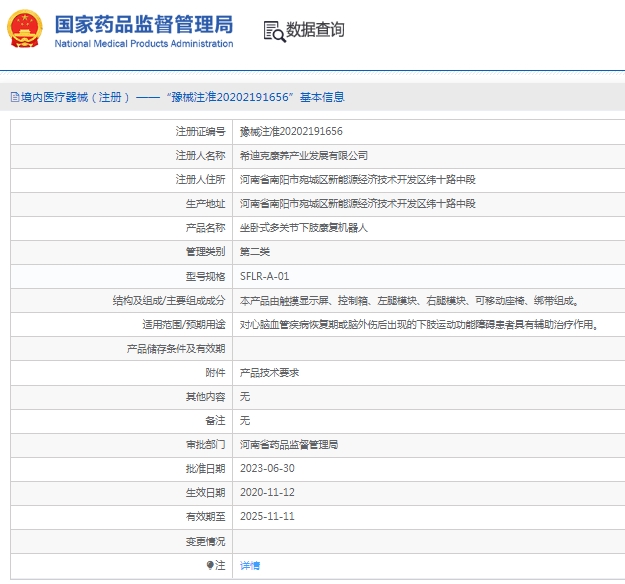Click the 附件 label
The image size is (625, 584).
coord(215,373)
